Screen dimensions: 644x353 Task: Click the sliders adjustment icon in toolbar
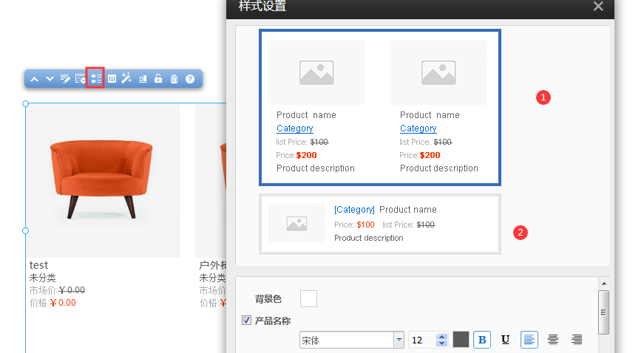coord(112,78)
